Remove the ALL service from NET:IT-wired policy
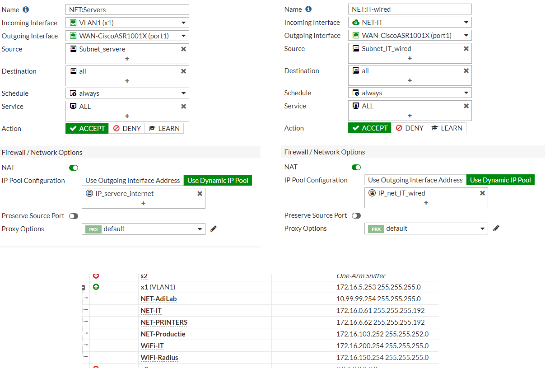This screenshot has height=392, width=550. [x=466, y=106]
